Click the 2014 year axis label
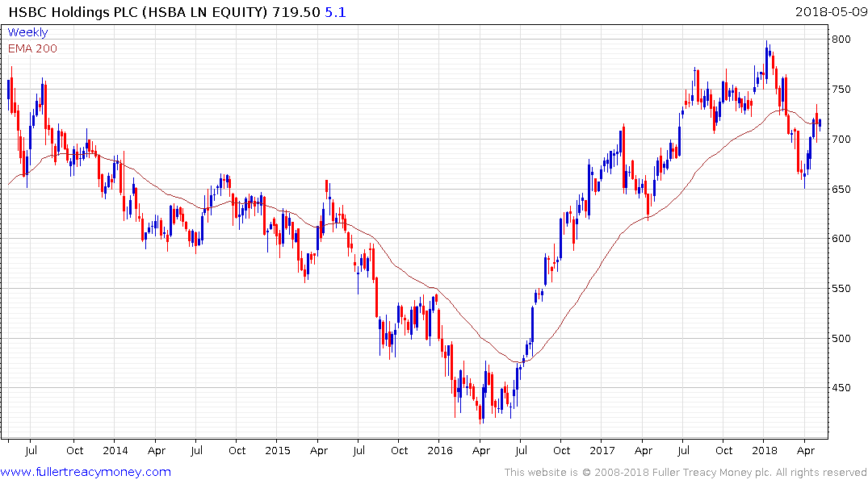Image resolution: width=868 pixels, height=484 pixels. pyautogui.click(x=115, y=450)
